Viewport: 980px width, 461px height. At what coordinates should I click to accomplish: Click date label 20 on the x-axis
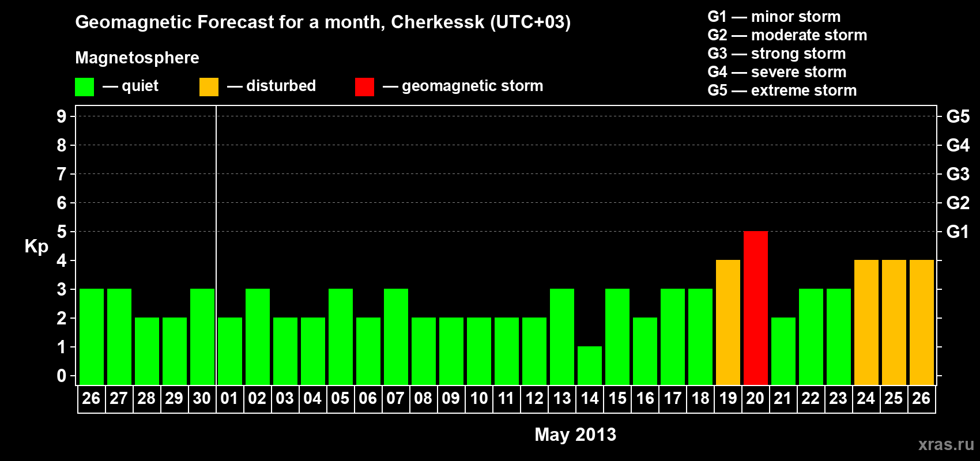(x=755, y=398)
